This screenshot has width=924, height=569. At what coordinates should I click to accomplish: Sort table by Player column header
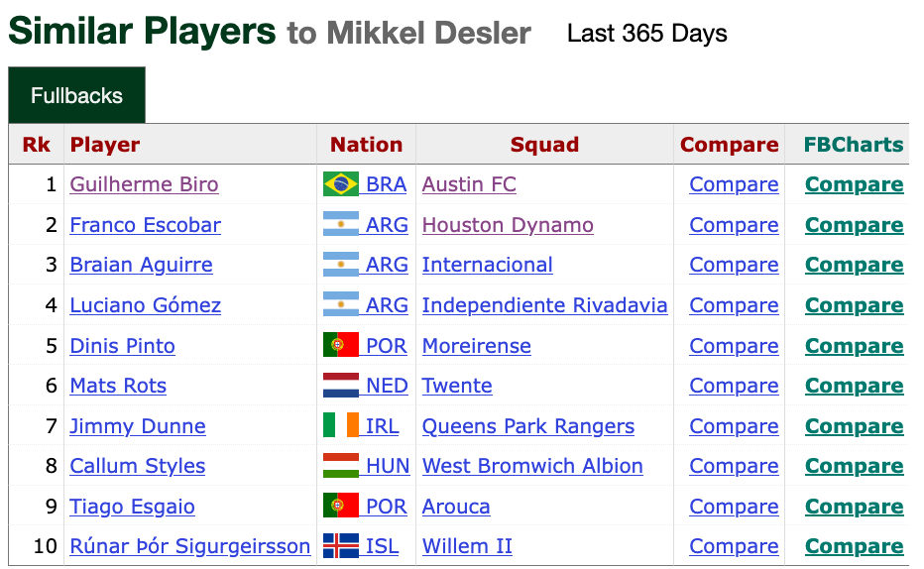pos(105,145)
